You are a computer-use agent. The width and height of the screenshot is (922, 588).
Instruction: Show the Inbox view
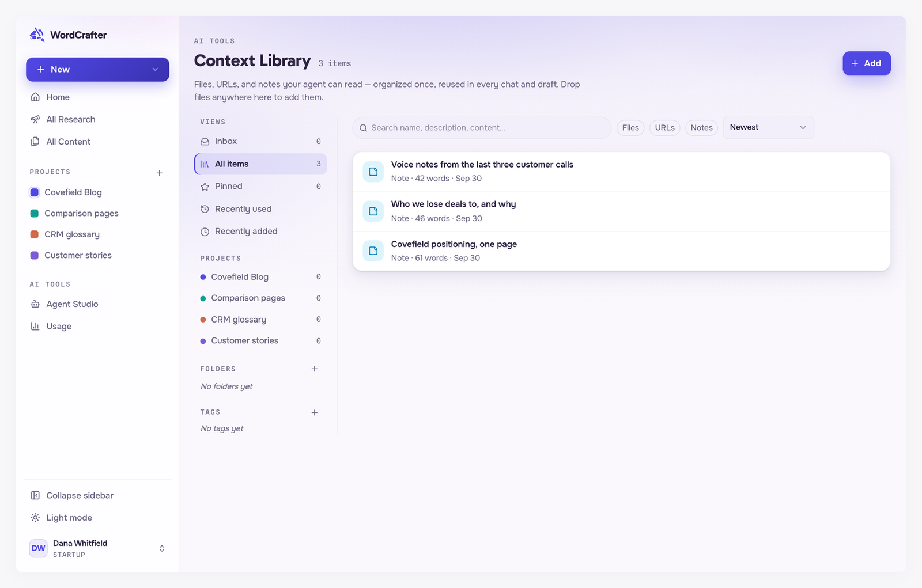coord(260,141)
